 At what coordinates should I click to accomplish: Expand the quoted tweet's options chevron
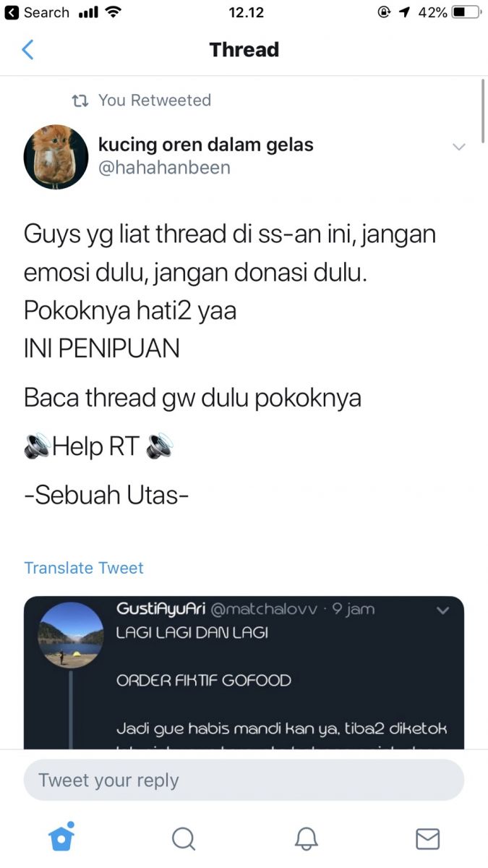coord(443,610)
